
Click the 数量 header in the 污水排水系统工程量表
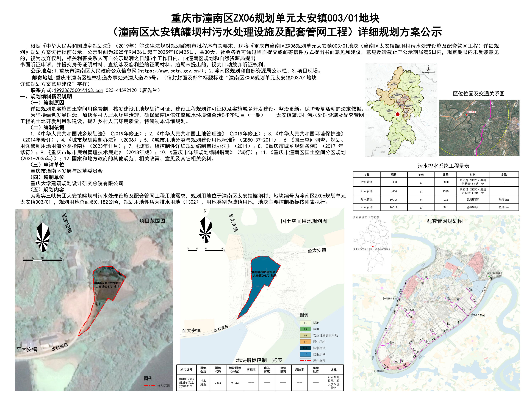[x=445, y=175]
